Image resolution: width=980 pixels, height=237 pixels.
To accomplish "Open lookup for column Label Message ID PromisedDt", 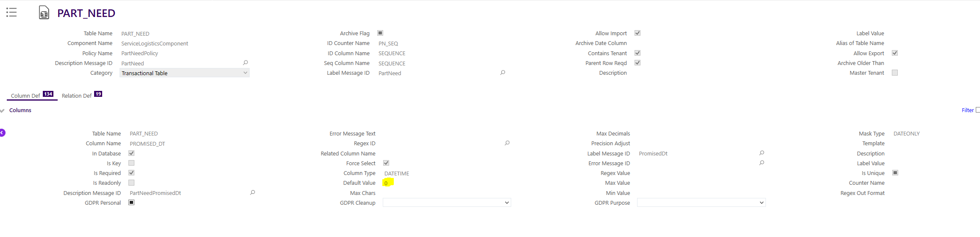I will pyautogui.click(x=762, y=153).
